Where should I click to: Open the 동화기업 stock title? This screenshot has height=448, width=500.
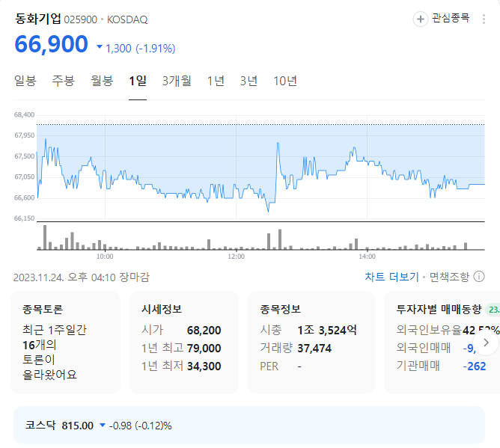tap(37, 19)
